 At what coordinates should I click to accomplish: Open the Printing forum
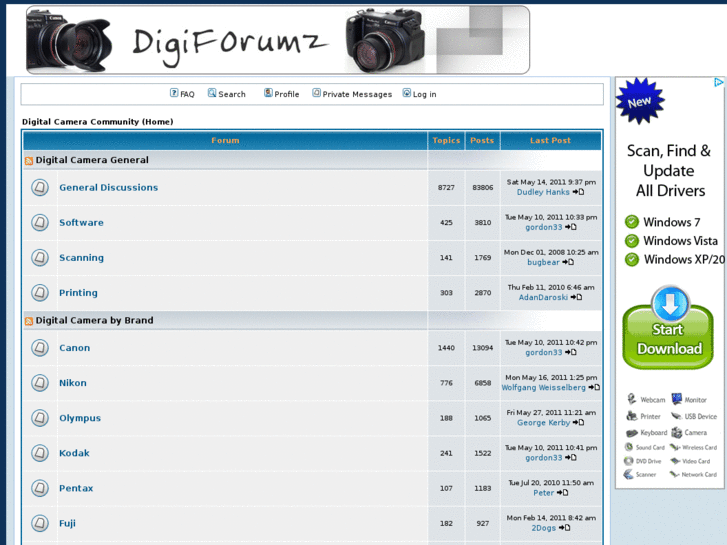(x=78, y=293)
